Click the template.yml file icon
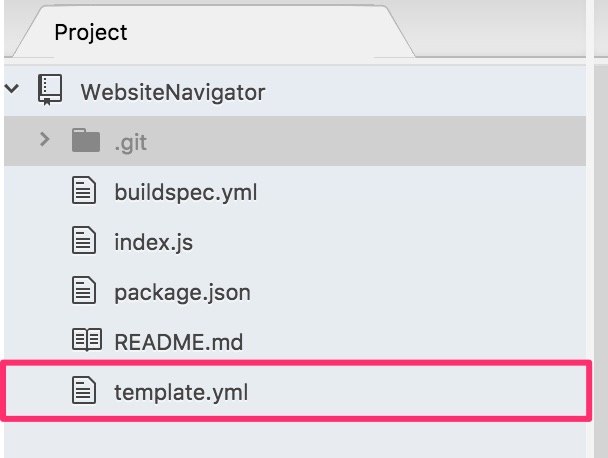Screen dimensions: 608x458 (x=86, y=392)
